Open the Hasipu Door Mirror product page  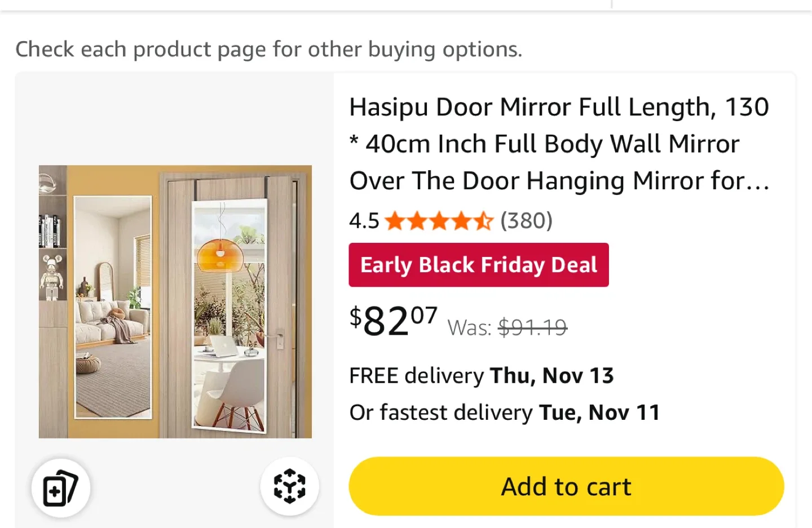[559, 144]
